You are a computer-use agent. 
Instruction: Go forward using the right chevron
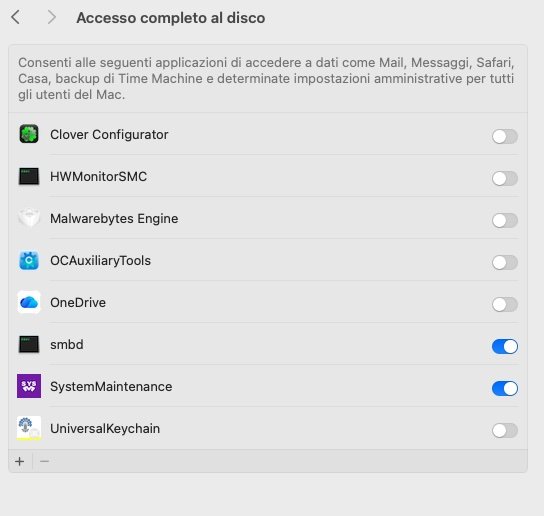tap(51, 17)
